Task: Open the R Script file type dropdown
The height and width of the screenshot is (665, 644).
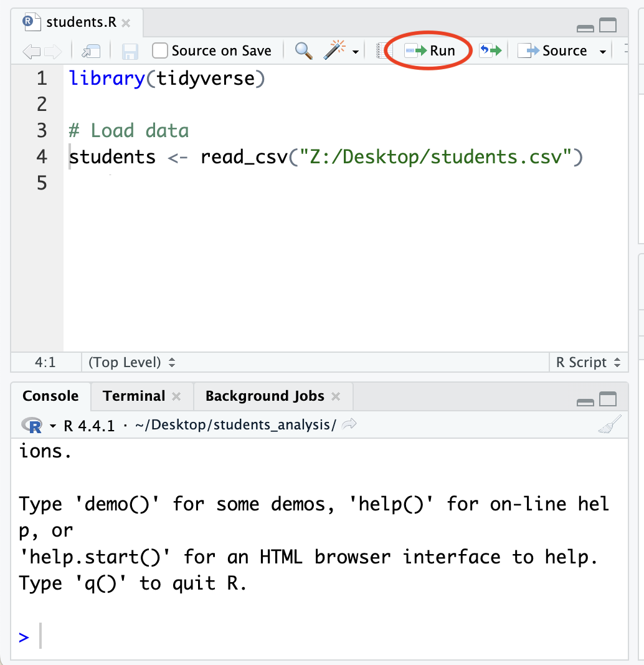Action: click(588, 362)
